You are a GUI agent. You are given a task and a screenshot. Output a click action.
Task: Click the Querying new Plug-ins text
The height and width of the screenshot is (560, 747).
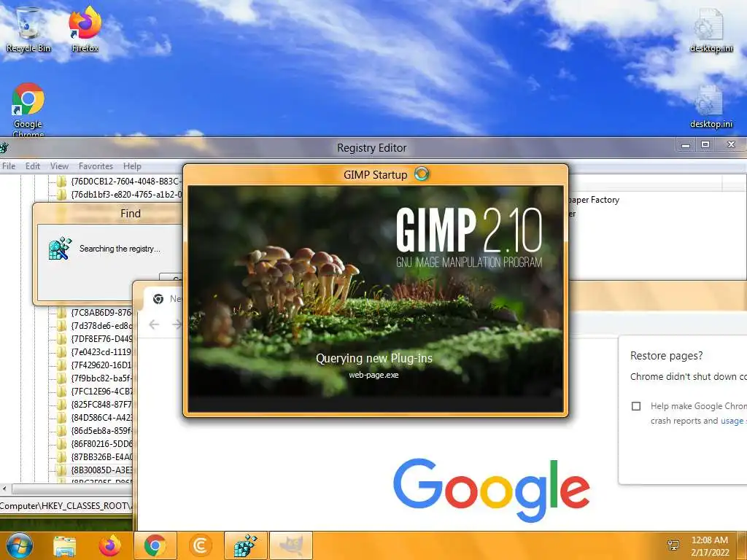click(374, 358)
